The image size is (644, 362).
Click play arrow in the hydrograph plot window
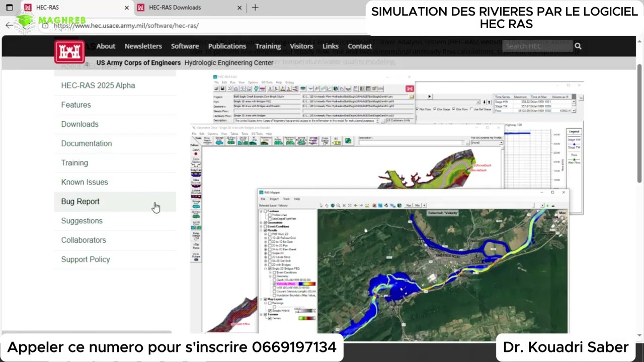click(x=430, y=97)
